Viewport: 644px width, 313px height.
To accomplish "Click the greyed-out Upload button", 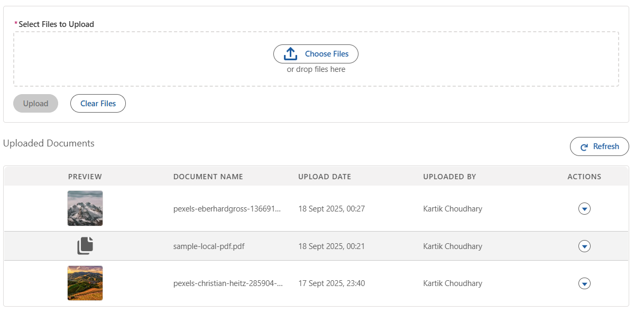I will (36, 104).
